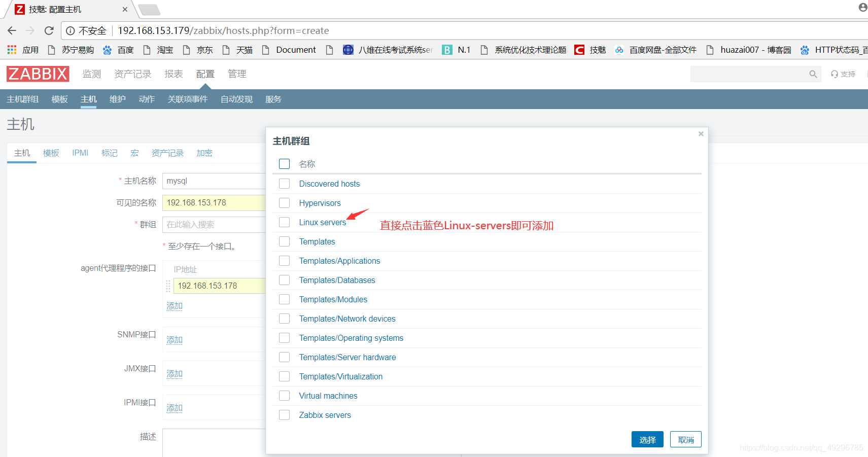Click the browser forward arrow

pyautogui.click(x=30, y=31)
